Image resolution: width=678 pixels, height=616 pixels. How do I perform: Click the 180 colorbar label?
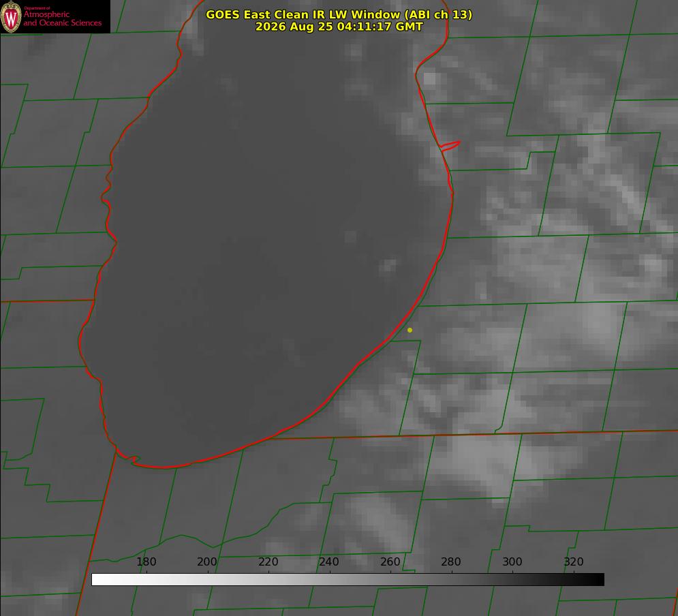click(x=146, y=561)
